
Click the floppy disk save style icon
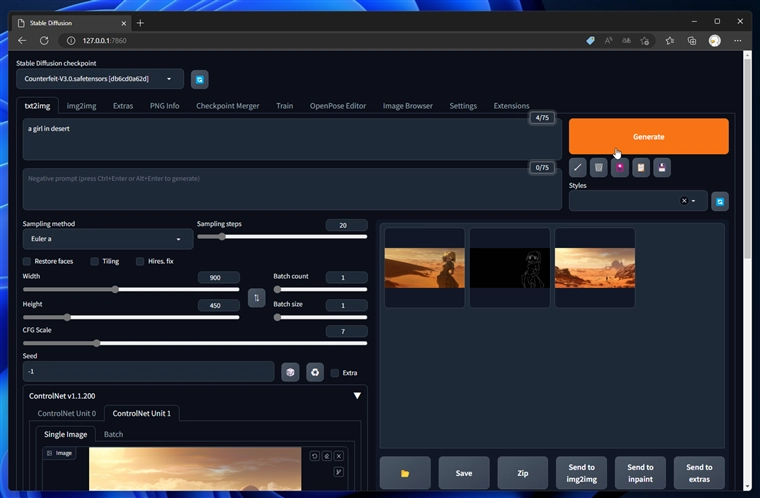pos(662,168)
